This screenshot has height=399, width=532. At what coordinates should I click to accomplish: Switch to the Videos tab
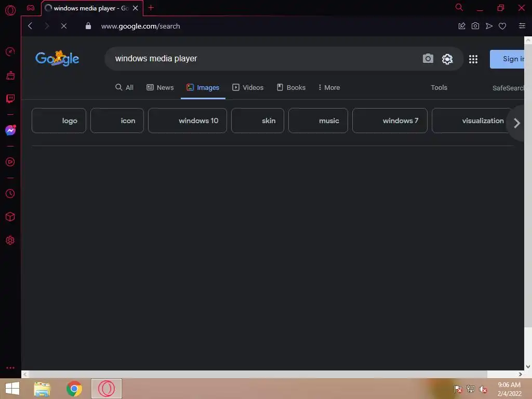(x=248, y=87)
